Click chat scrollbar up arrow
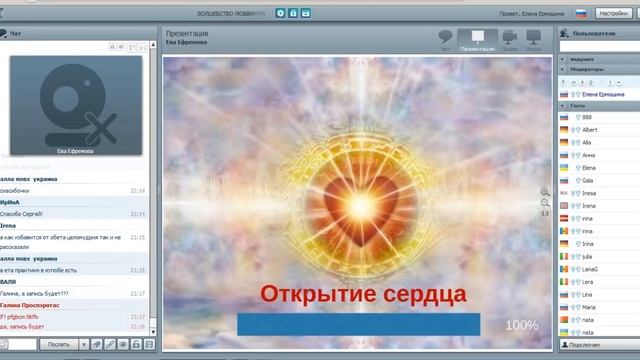640x360 pixels. pyautogui.click(x=153, y=44)
